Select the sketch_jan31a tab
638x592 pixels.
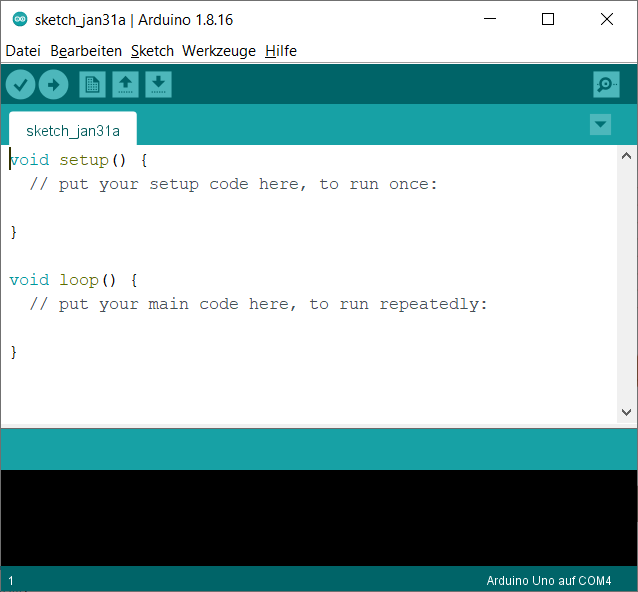pyautogui.click(x=73, y=131)
